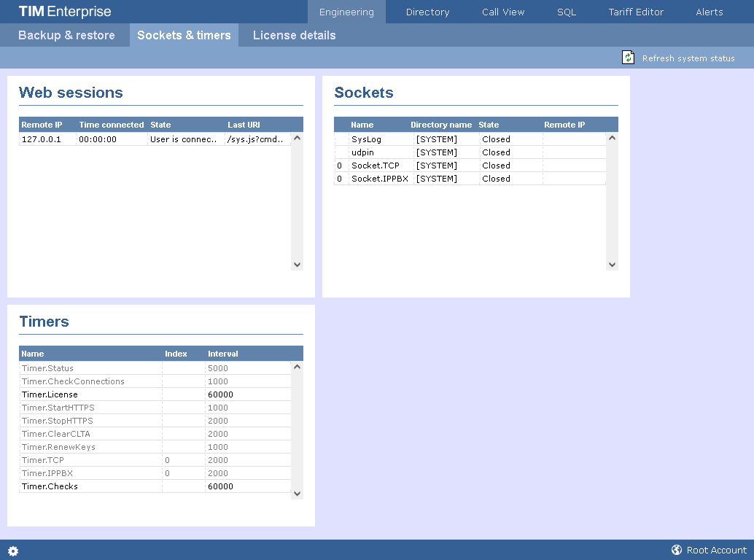Select the Socket.IPPBX row
Image resolution: width=754 pixels, height=560 pixels.
pyautogui.click(x=379, y=179)
